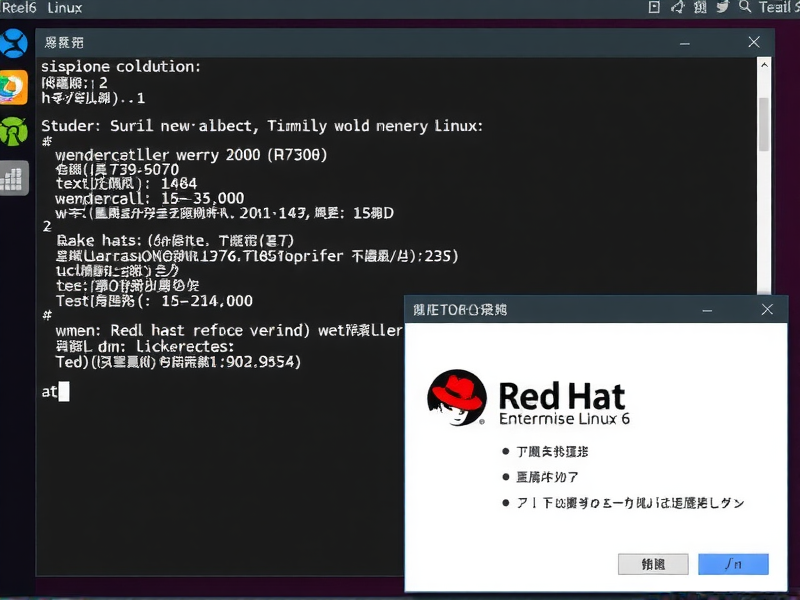
Task: Open the application grid launcher in the dock
Action: (x=14, y=178)
